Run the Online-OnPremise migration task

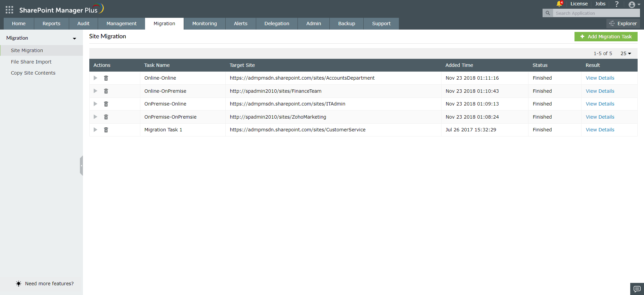click(95, 91)
